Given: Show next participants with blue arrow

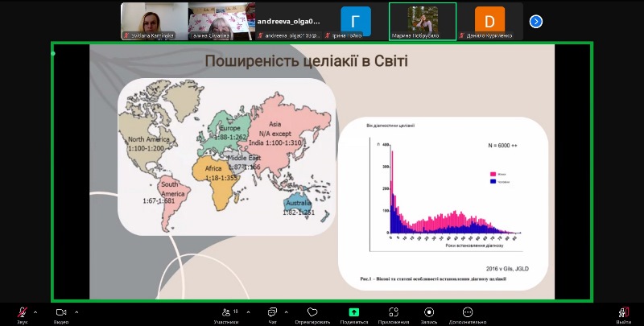Looking at the screenshot, I should (x=535, y=22).
